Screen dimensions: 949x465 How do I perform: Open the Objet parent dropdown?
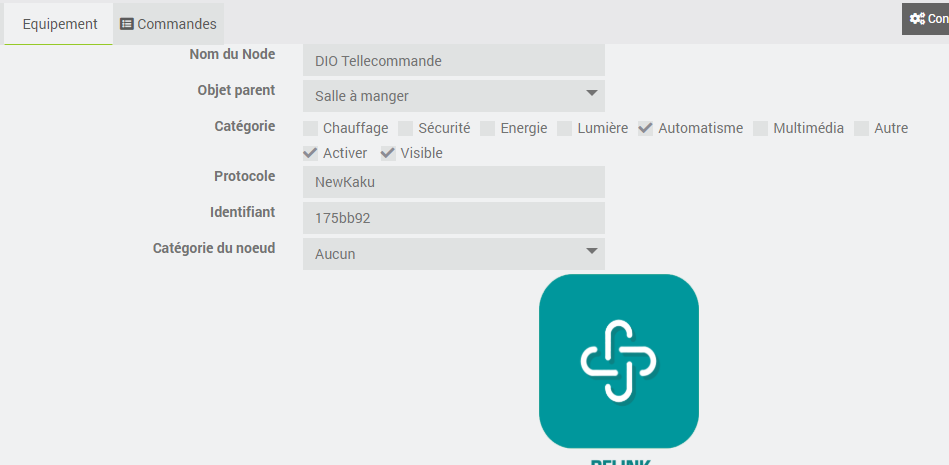454,96
